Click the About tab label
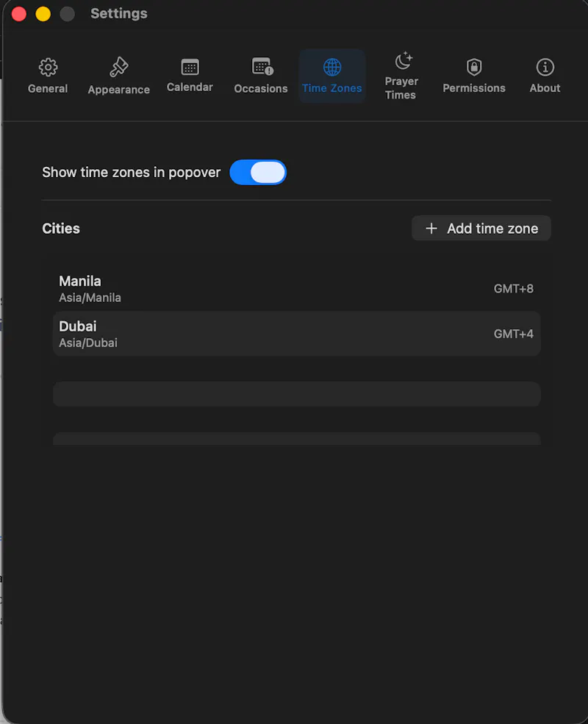The height and width of the screenshot is (724, 588). tap(545, 88)
